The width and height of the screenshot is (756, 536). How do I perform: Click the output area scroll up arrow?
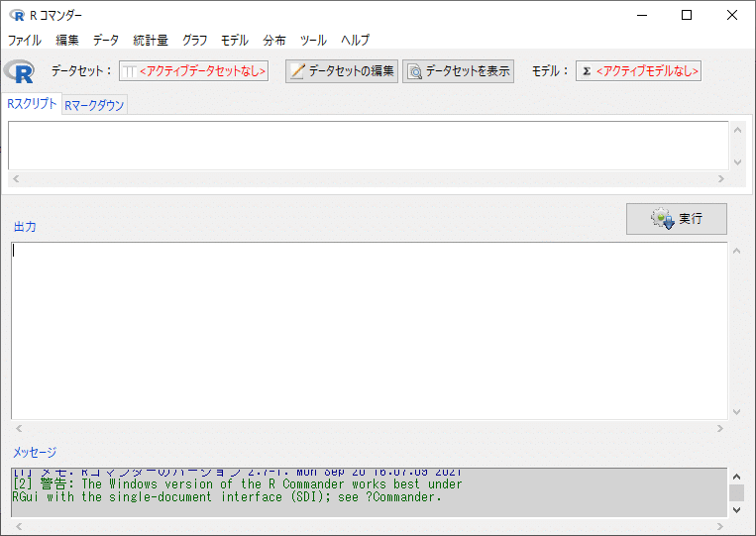(x=737, y=251)
